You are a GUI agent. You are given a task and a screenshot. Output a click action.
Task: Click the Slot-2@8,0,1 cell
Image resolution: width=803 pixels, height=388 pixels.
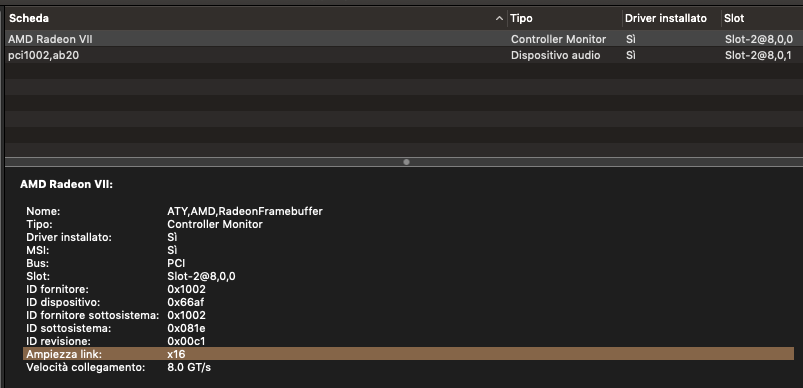pos(758,55)
